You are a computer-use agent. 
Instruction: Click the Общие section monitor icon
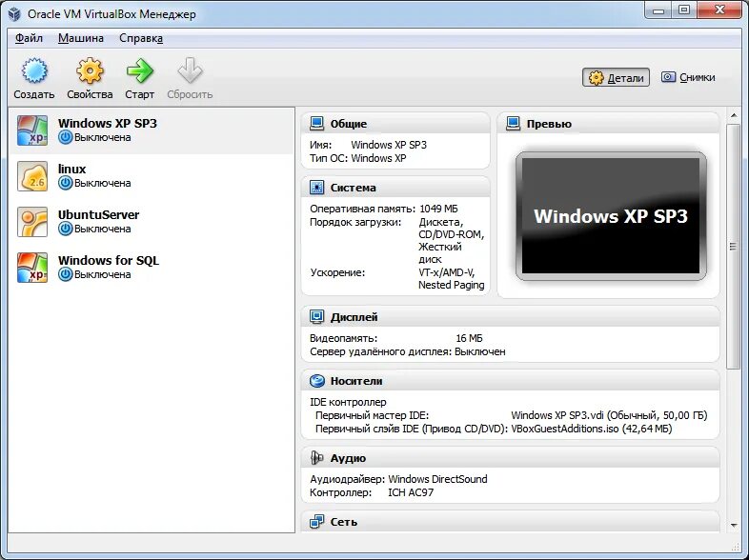click(x=316, y=124)
